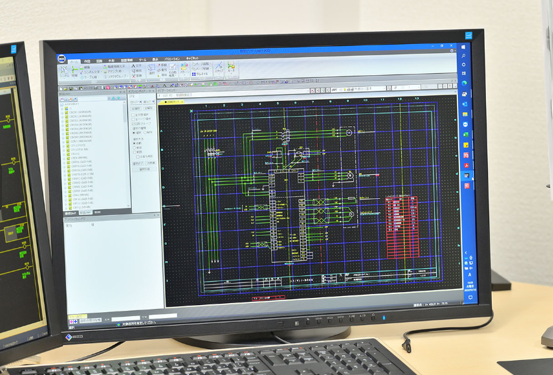Choose the dashed-rectangle select tool in ribbon
The image size is (553, 375).
(151, 70)
